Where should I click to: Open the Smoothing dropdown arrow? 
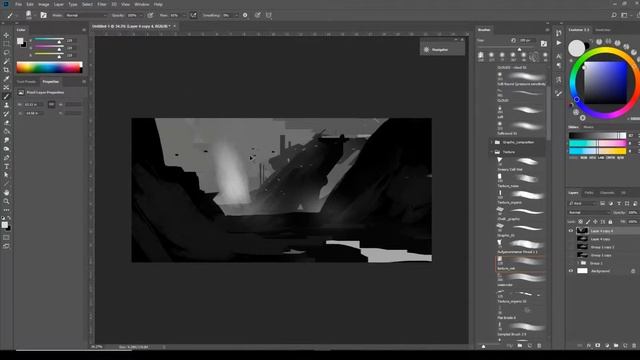pyautogui.click(x=237, y=15)
